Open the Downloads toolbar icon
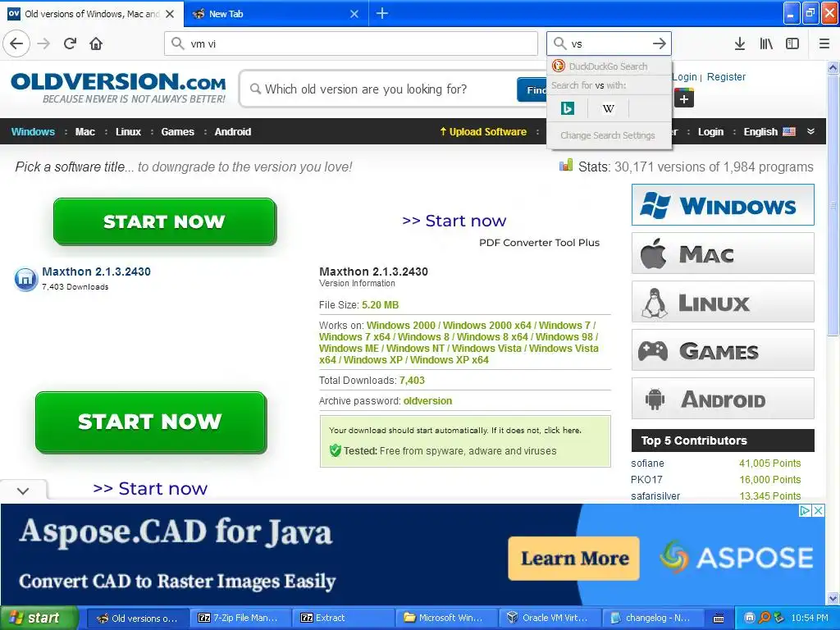This screenshot has height=630, width=840. click(739, 43)
